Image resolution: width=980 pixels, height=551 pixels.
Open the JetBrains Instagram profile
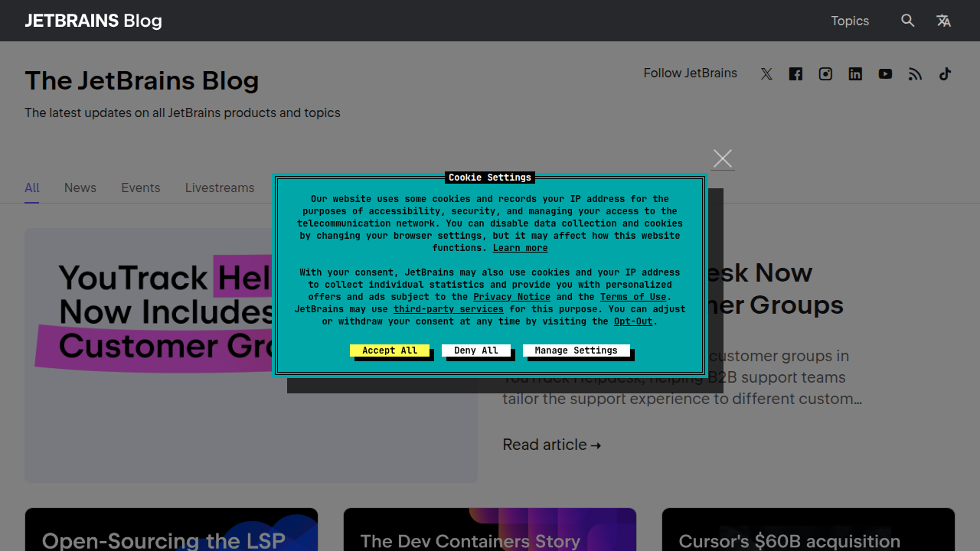[825, 74]
